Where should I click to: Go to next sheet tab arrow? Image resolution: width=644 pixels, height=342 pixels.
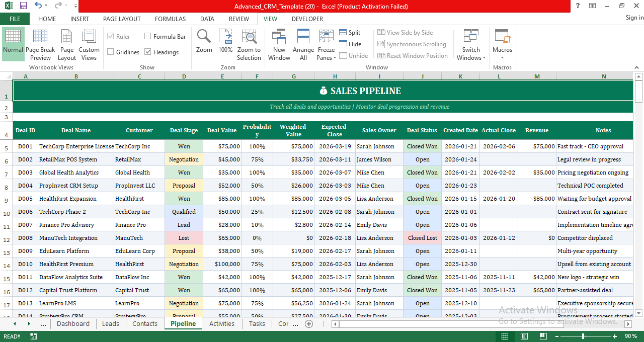click(29, 324)
